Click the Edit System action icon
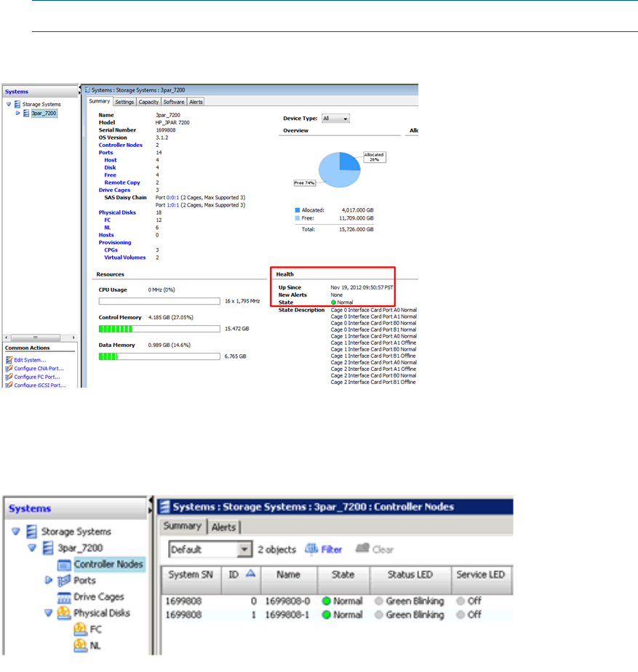This screenshot has width=638, height=672. tap(9, 360)
